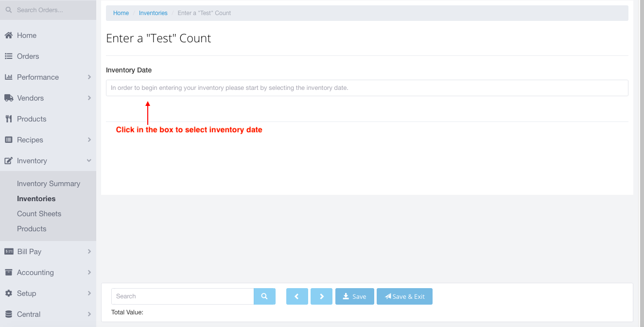Image resolution: width=644 pixels, height=327 pixels.
Task: Click the Inventory Date input box
Action: 367,88
